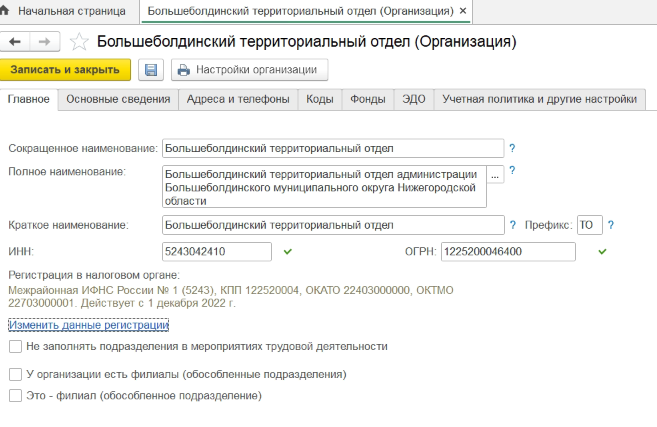Open the ЭДО tab

(414, 99)
